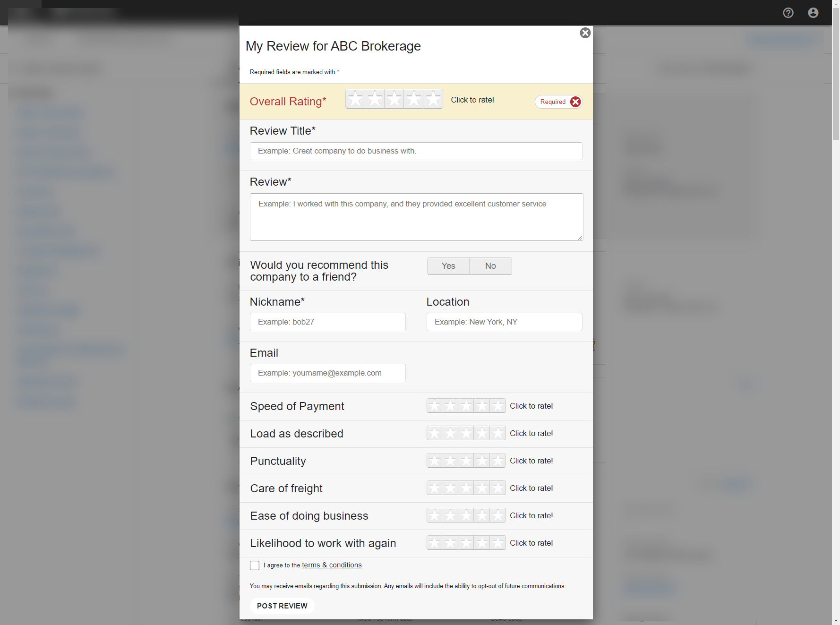Dismiss the Required warning badge
Image resolution: width=840 pixels, height=625 pixels.
click(575, 102)
